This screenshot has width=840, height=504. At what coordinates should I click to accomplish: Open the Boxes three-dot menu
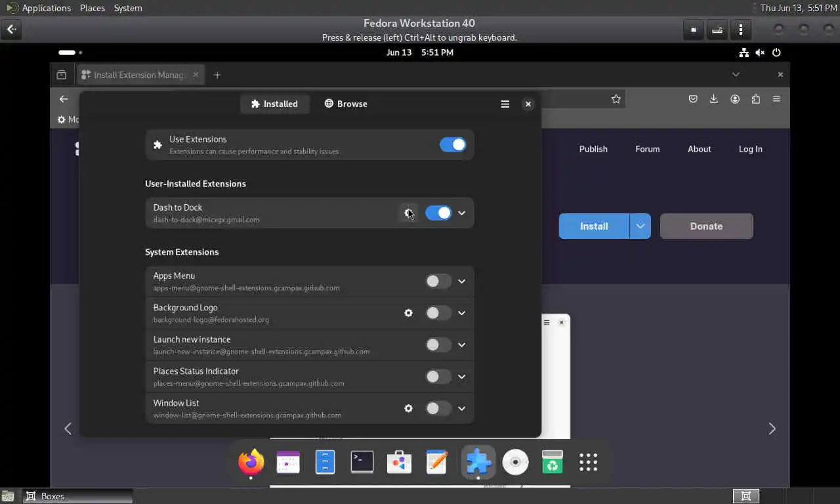(x=741, y=30)
